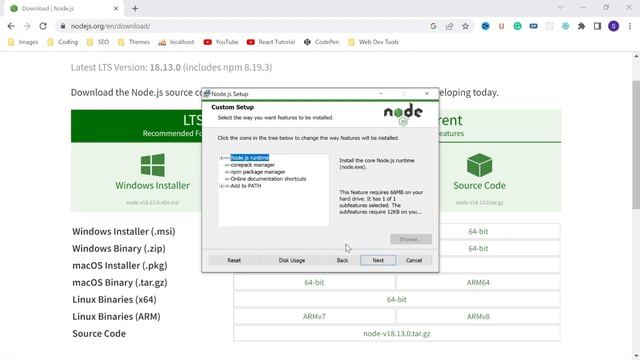This screenshot has height=360, width=640.
Task: Click the 64-bit link for Windows Installer (.msi)
Action: coord(478,231)
